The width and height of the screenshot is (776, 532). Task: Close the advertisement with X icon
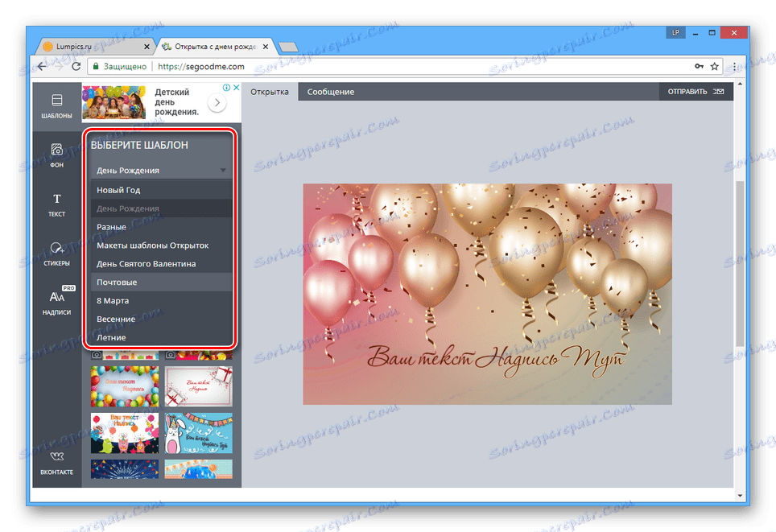pyautogui.click(x=237, y=88)
